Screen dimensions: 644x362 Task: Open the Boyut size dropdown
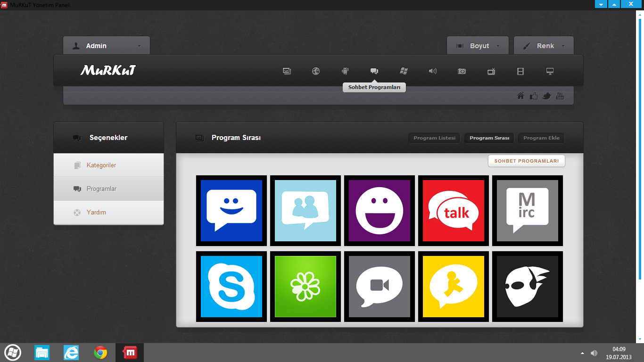point(478,46)
